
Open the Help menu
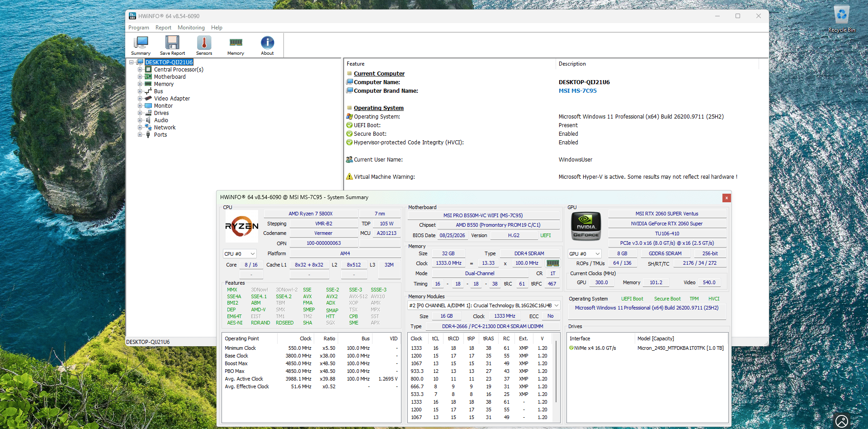[217, 28]
